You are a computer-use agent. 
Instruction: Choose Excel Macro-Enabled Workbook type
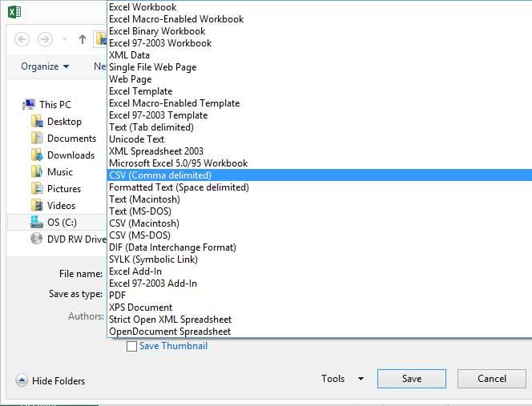tap(319, 19)
